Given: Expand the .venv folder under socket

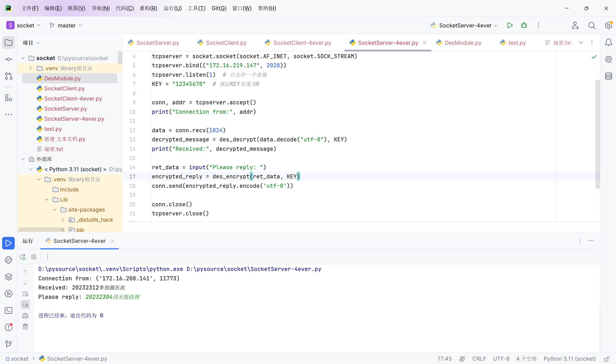Looking at the screenshot, I should 31,68.
